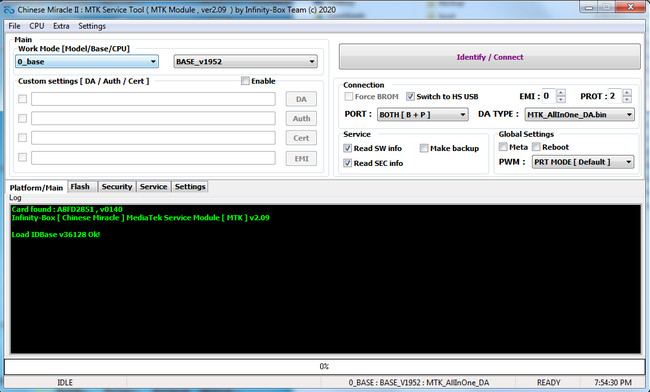Click the DA browse button

pos(301,99)
